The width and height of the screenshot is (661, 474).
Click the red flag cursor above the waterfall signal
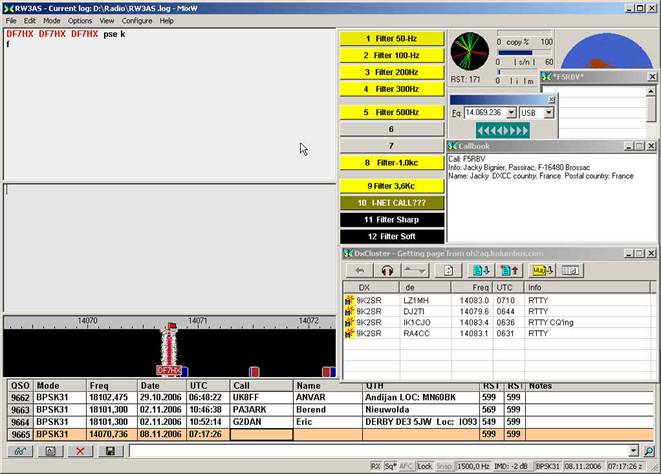pyautogui.click(x=171, y=326)
